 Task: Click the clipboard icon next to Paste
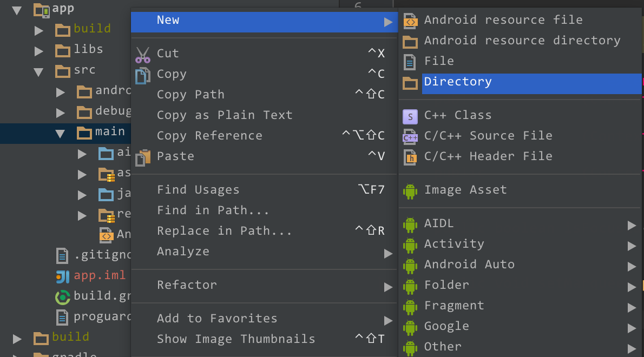click(x=142, y=158)
